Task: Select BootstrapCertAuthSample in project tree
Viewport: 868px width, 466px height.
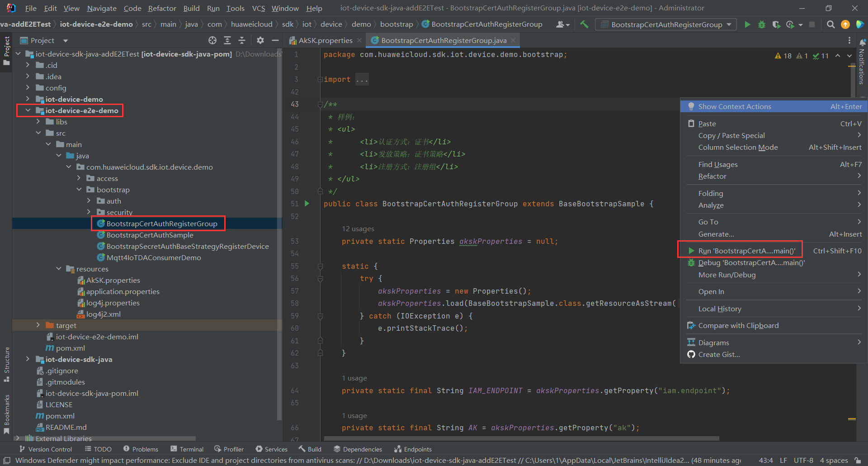Action: pos(150,235)
